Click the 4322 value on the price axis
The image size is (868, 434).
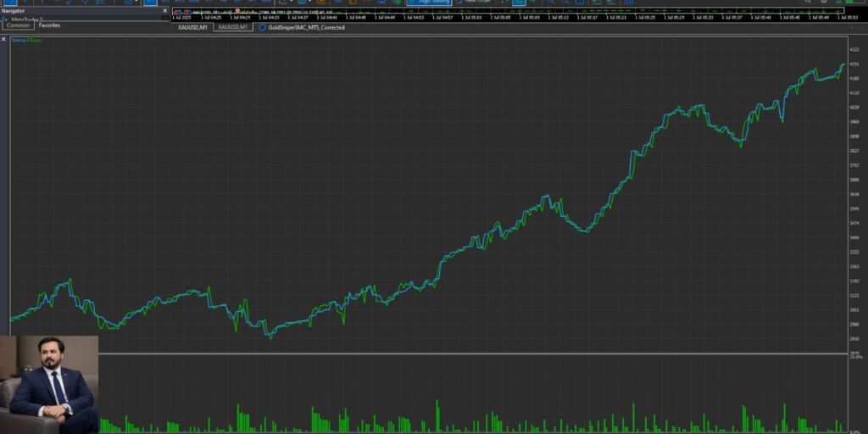pos(854,50)
